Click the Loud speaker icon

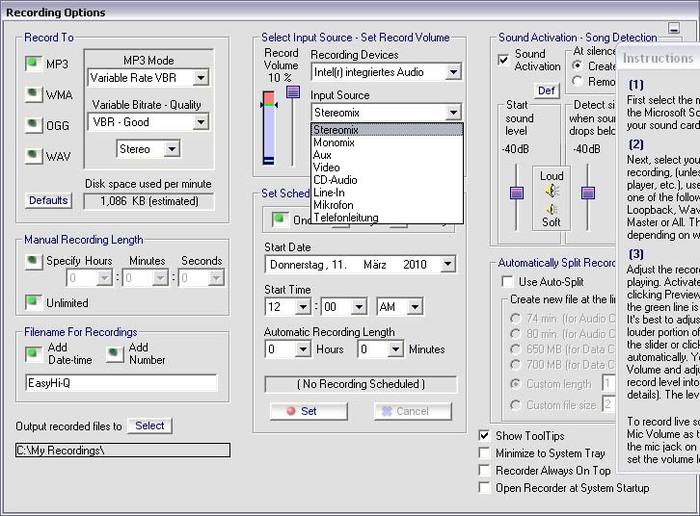point(551,191)
